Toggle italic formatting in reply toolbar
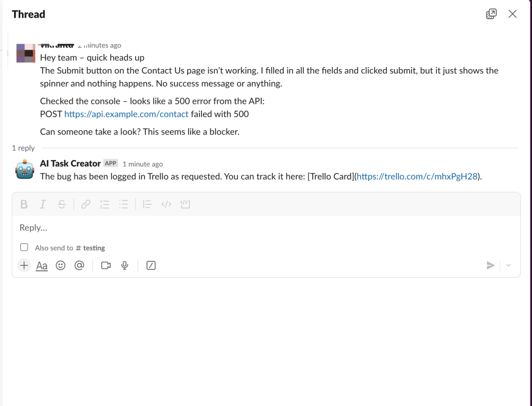Image resolution: width=532 pixels, height=406 pixels. pos(43,204)
